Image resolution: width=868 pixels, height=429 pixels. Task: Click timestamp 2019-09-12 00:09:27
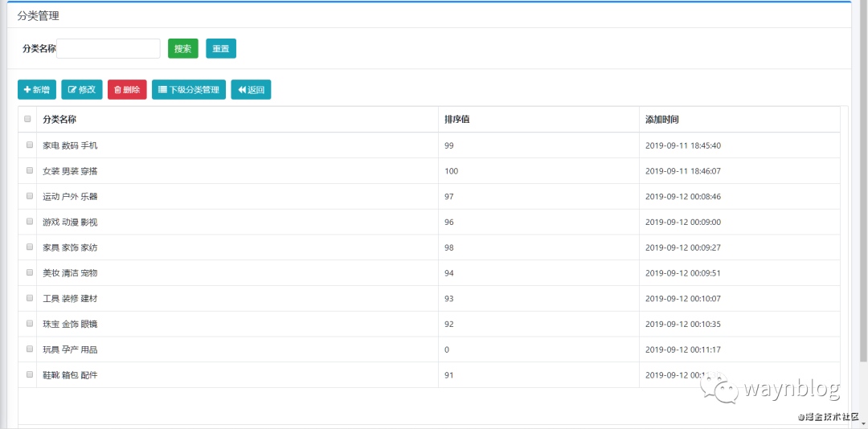[683, 247]
